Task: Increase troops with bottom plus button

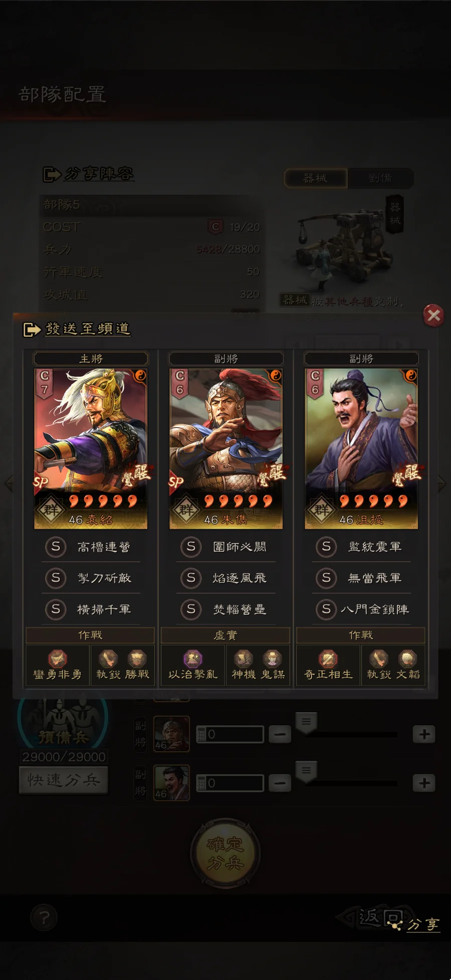Action: (424, 783)
